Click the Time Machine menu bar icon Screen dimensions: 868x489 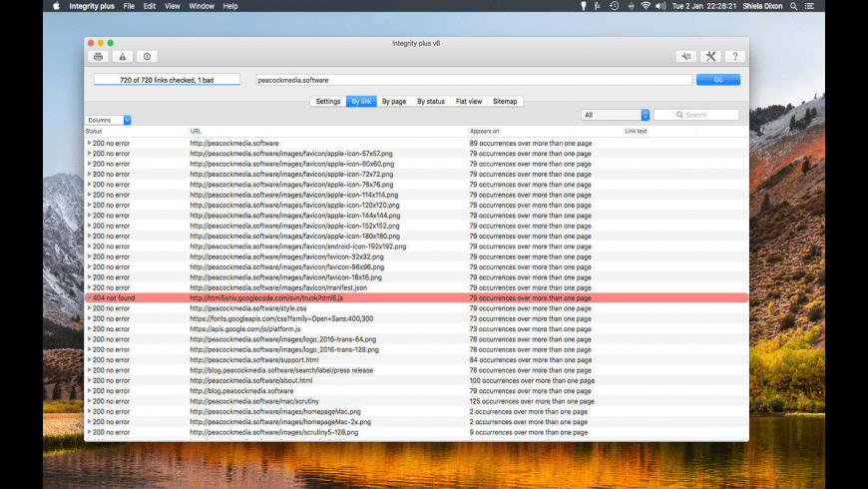(614, 6)
